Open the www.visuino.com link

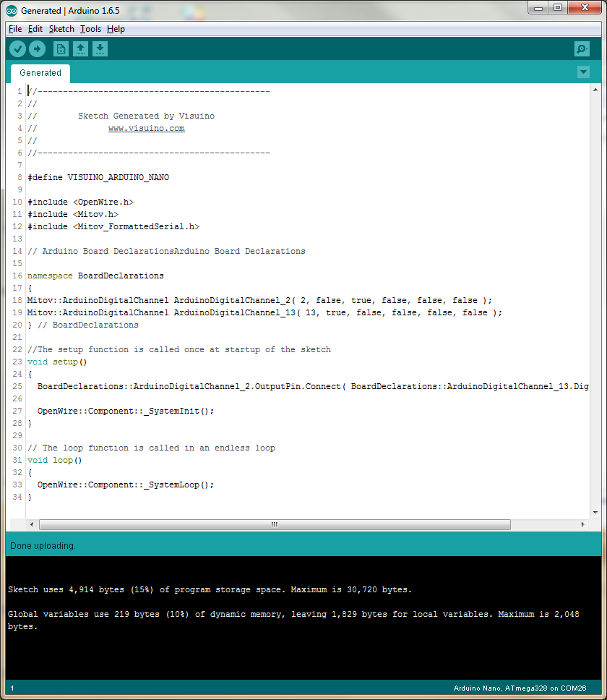coord(146,128)
